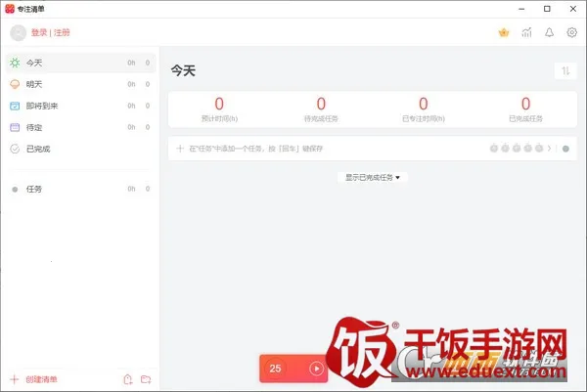Open the settings gear icon
Screen dimensions: 587x392
click(571, 32)
